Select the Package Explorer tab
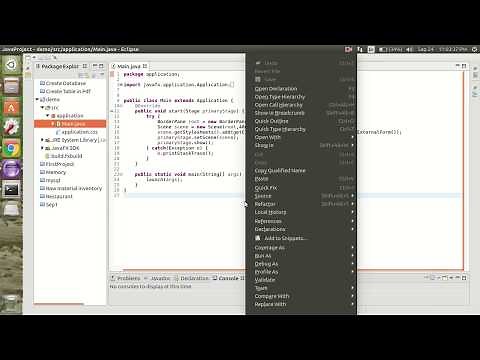The image size is (480, 360). coord(61,66)
